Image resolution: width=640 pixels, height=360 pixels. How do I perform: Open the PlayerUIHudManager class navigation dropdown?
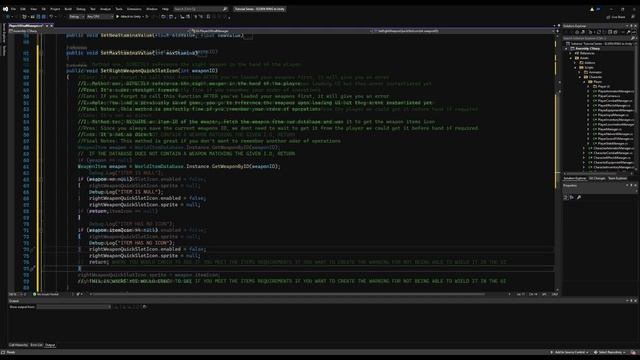[x=280, y=31]
